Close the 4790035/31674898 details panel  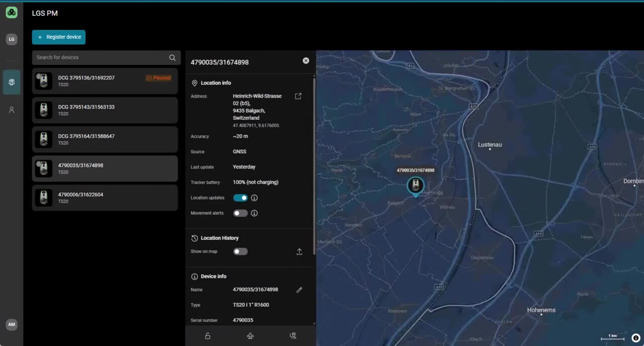point(306,60)
